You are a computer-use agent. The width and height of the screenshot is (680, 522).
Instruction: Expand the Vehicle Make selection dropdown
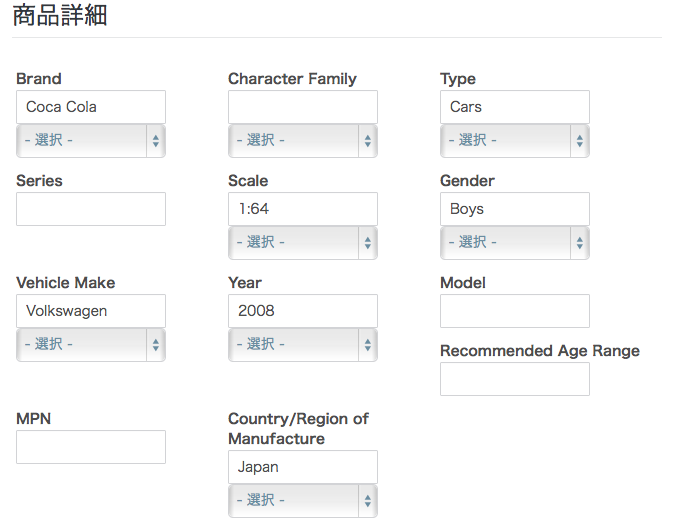[x=91, y=345]
